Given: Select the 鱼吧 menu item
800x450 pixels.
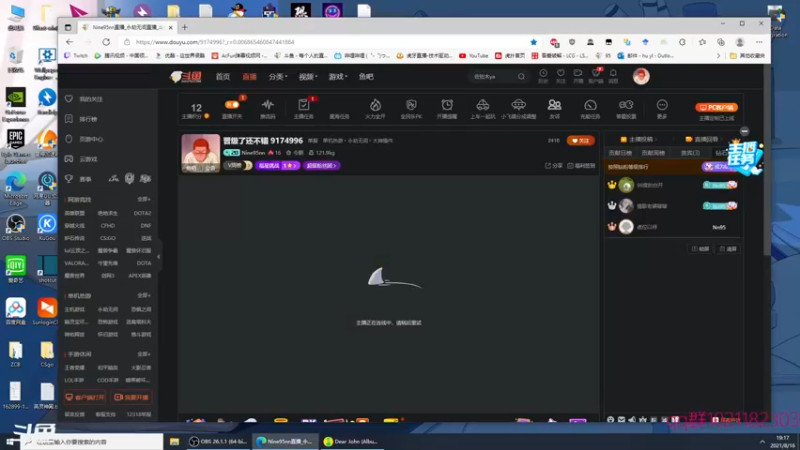Looking at the screenshot, I should [x=366, y=77].
